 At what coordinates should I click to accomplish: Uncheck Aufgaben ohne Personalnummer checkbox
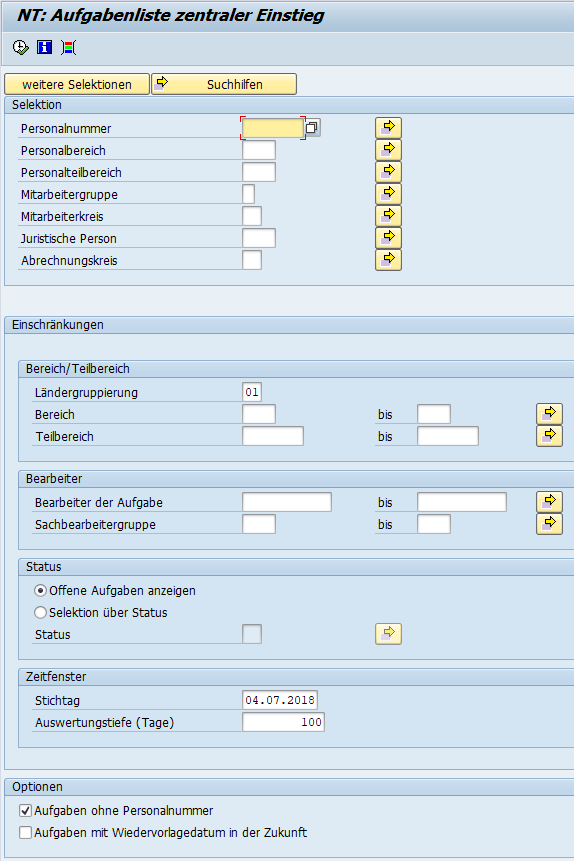point(25,810)
